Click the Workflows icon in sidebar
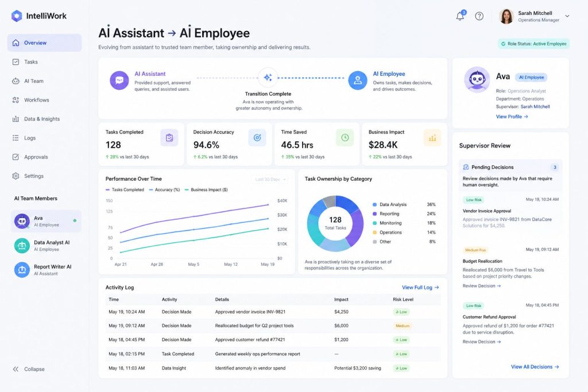Viewport: 588px width, 392px height. tap(16, 100)
